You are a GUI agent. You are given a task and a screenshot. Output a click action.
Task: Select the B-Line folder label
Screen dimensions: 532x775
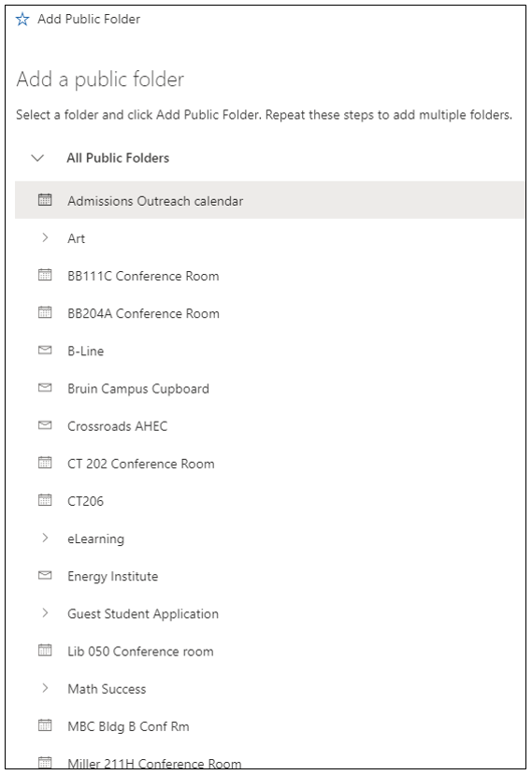pos(85,352)
